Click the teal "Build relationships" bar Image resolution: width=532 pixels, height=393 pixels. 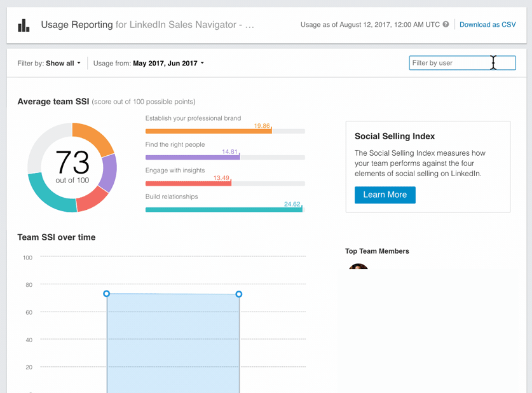click(x=223, y=209)
